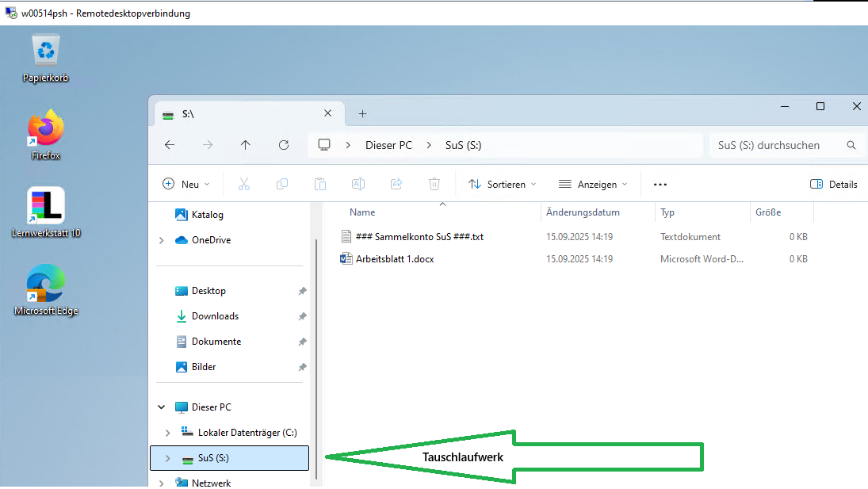Expand Lokaler Datenträger (C:) node

point(167,433)
